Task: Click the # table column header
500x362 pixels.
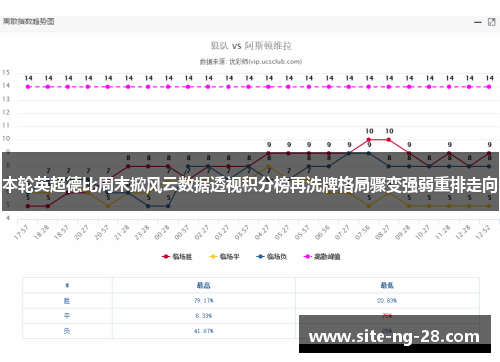Action: (x=67, y=285)
